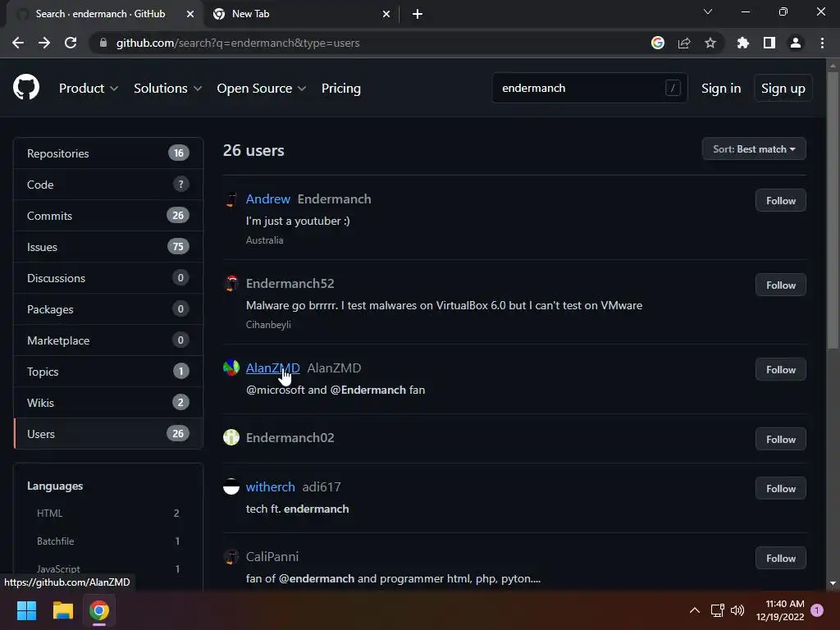Show Topics search results

108,372
